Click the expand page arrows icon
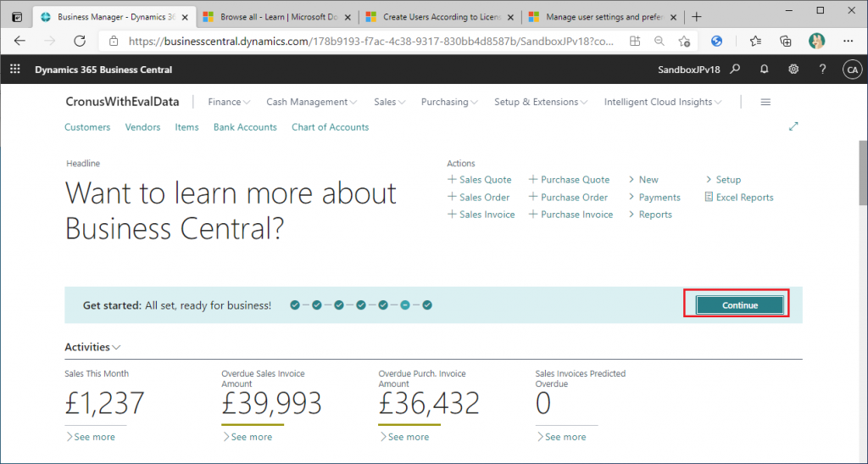Screen dimensions: 868x464 point(793,126)
